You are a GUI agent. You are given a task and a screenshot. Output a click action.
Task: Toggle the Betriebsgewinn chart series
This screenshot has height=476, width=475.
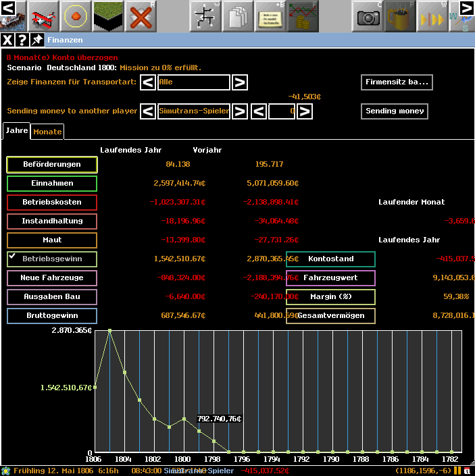[52, 259]
